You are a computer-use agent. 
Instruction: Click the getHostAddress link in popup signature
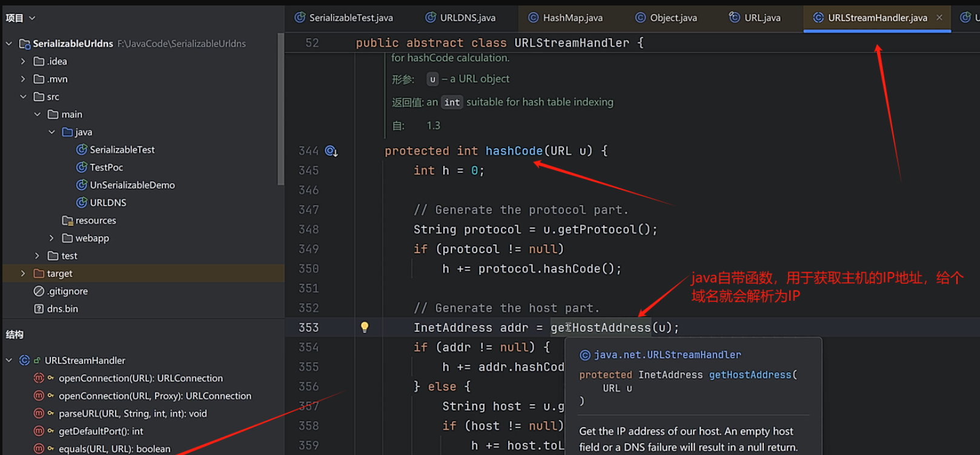pyautogui.click(x=750, y=375)
